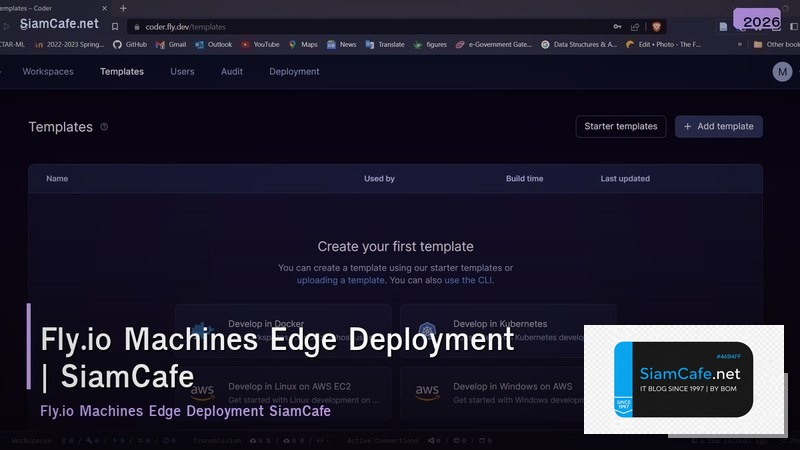Select the Templates navigation item

coord(122,71)
